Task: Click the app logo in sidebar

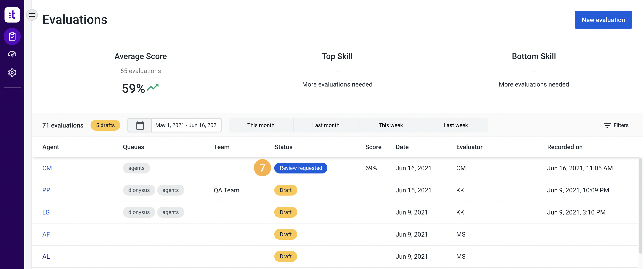Action: click(12, 15)
